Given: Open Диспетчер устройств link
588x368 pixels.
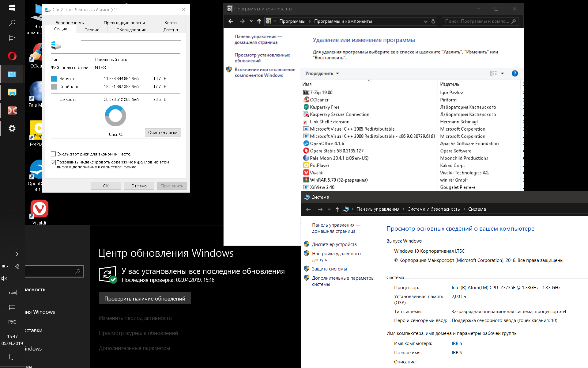Looking at the screenshot, I should pos(334,244).
